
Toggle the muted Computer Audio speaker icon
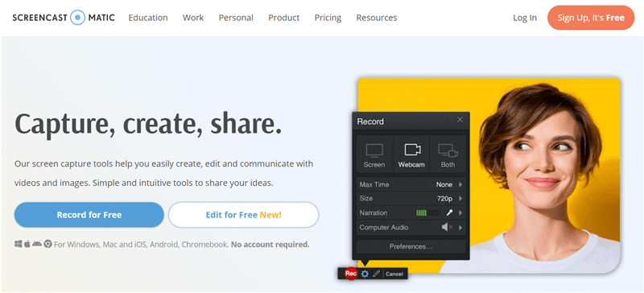coord(447,227)
